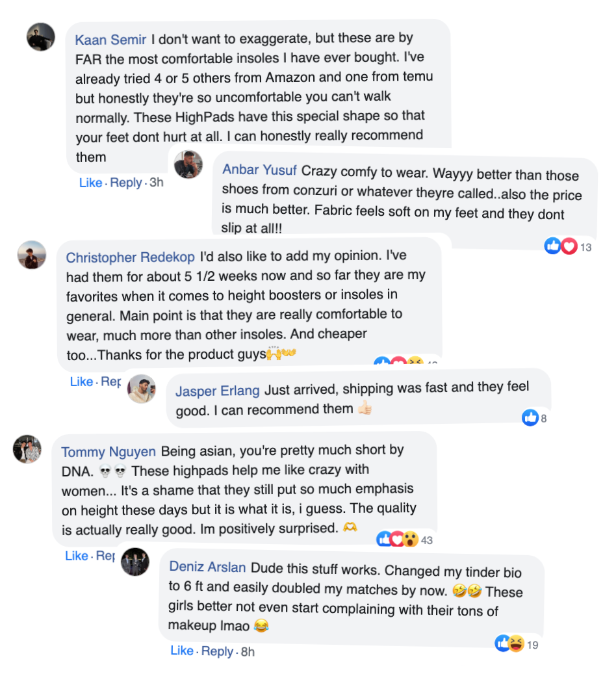Like Tommy Nguyen's comment
Screen dimensions: 616x676
77,556
